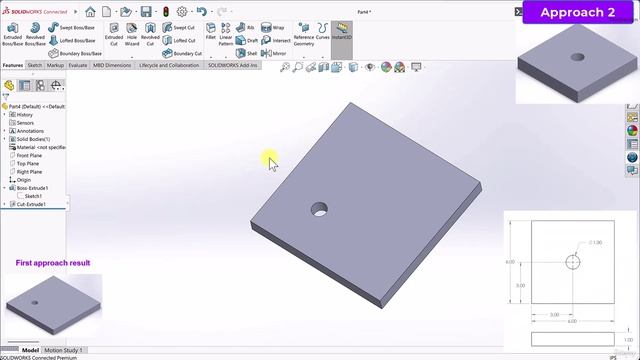Image resolution: width=640 pixels, height=360 pixels.
Task: Toggle the Section View icon
Action: [323, 67]
